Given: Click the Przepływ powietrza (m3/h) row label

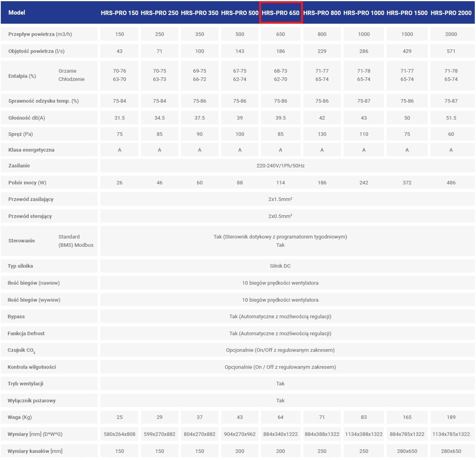Looking at the screenshot, I should click(40, 34).
